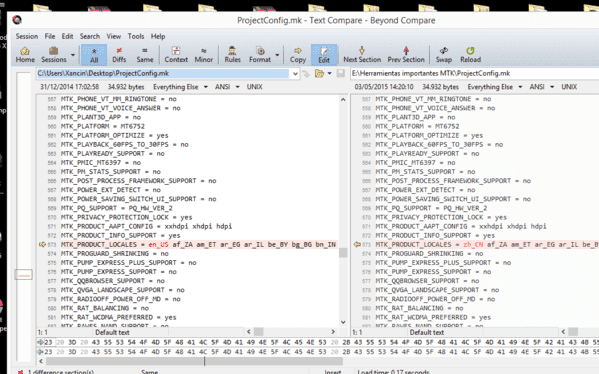Click right pane horizontal scroll left arrow

[563, 332]
